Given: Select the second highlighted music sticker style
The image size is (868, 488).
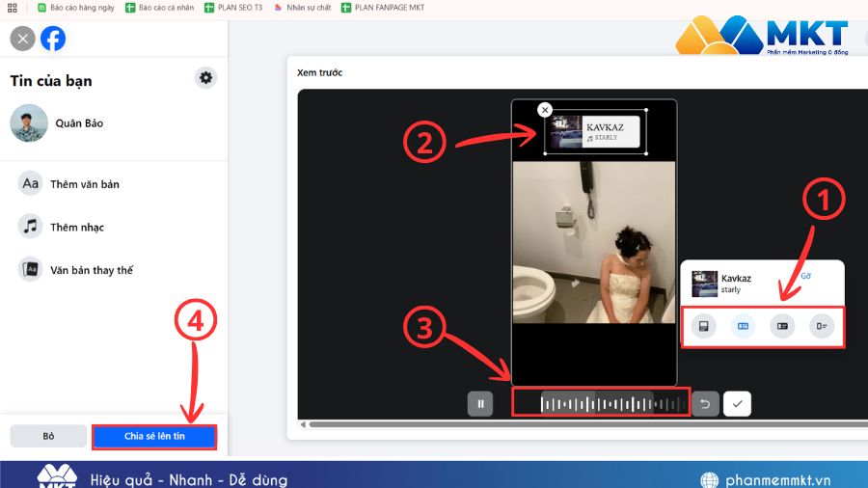Looking at the screenshot, I should 744,327.
